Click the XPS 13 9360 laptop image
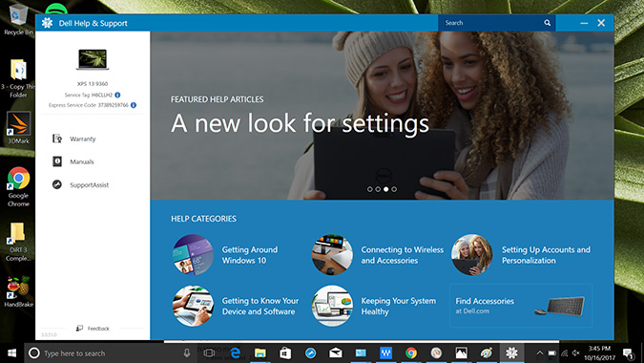Screen dimensions: 644x363 [93, 59]
